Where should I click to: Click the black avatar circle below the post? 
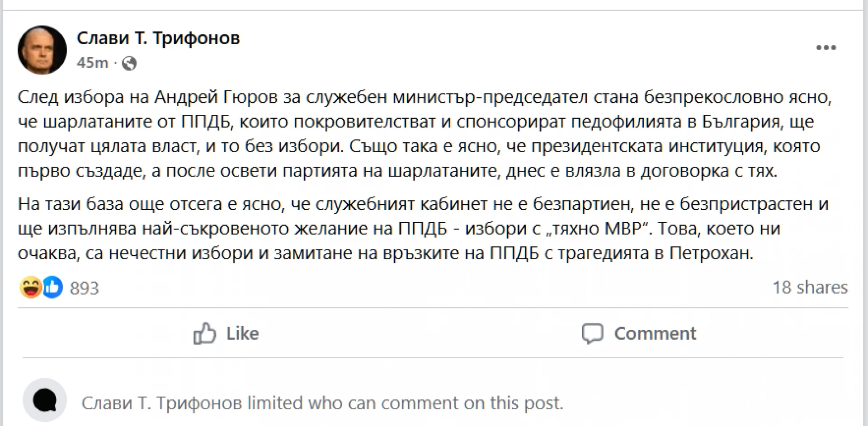44,400
